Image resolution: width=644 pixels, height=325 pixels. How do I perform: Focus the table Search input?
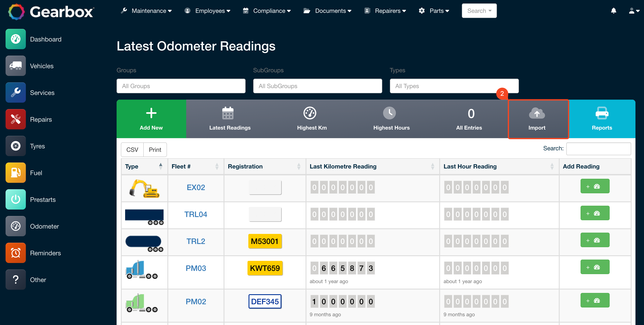pos(598,149)
